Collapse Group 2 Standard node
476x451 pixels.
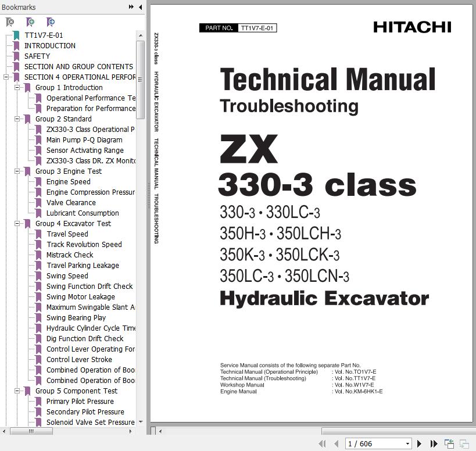click(17, 119)
